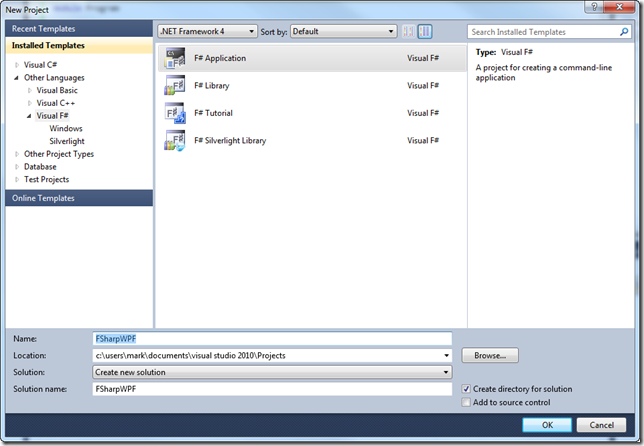This screenshot has height=446, width=644.
Task: Toggle Create directory for solution checkbox
Action: (466, 389)
